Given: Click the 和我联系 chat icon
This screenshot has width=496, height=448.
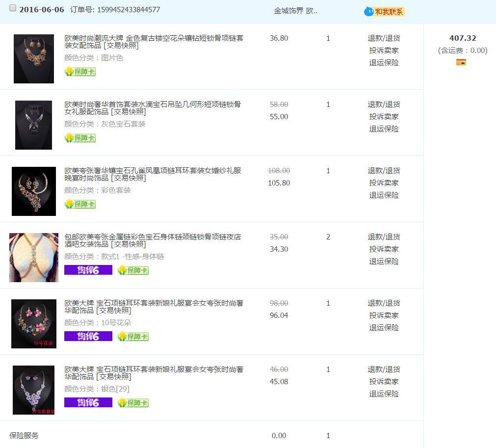Looking at the screenshot, I should coord(384,11).
